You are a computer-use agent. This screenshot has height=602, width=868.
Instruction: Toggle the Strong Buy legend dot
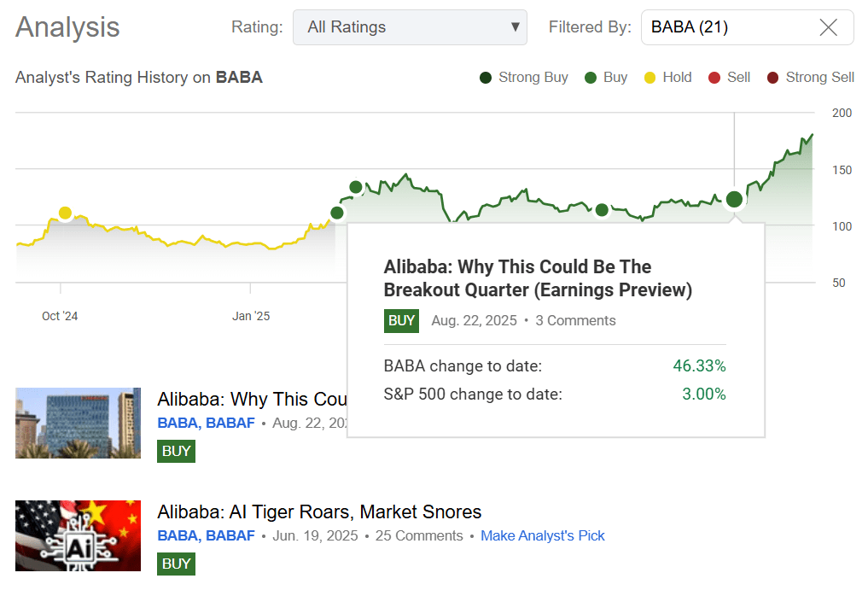486,78
